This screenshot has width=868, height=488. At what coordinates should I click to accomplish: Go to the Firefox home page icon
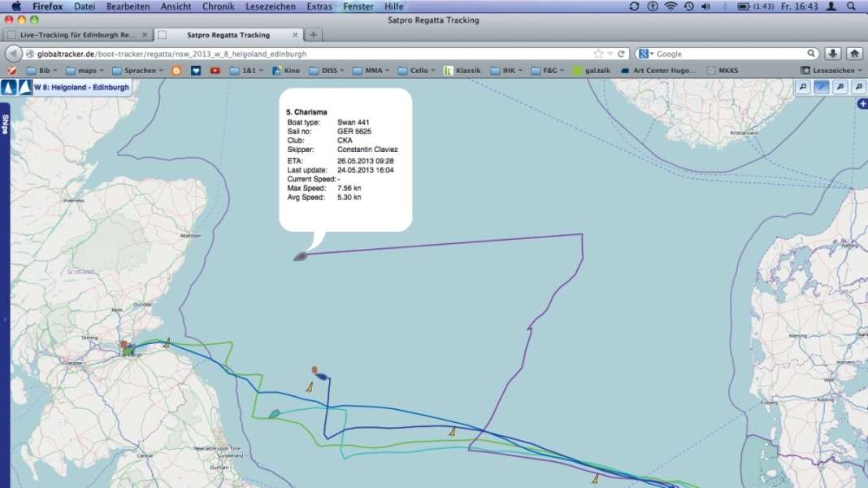[x=854, y=54]
